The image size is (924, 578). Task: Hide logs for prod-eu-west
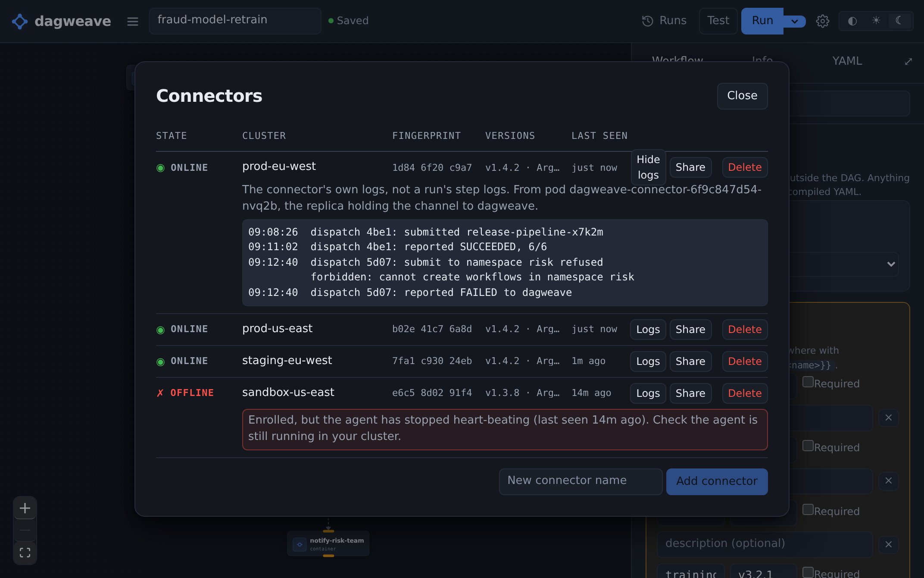click(648, 167)
